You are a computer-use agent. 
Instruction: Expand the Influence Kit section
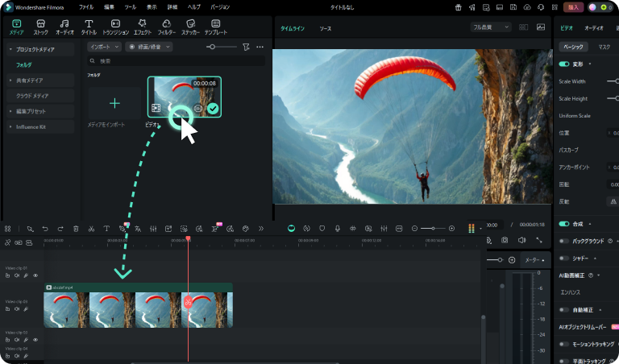coord(10,127)
